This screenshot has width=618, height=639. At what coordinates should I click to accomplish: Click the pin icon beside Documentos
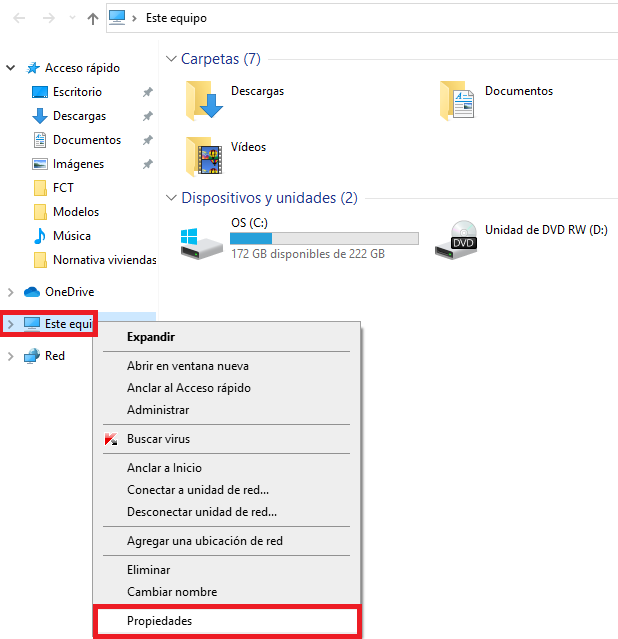[148, 140]
